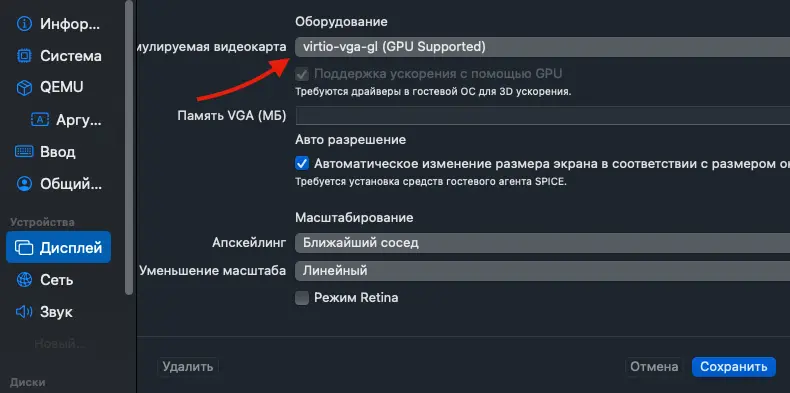Click the Отмена button

tap(654, 367)
